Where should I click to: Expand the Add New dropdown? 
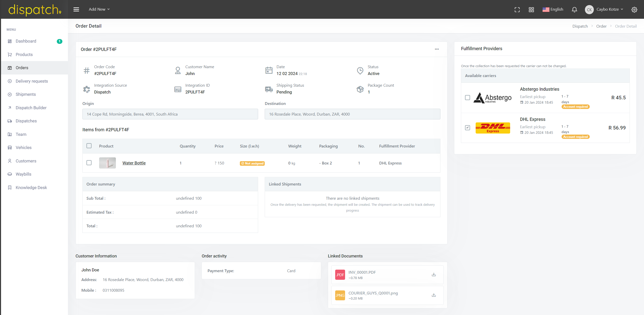(x=99, y=9)
